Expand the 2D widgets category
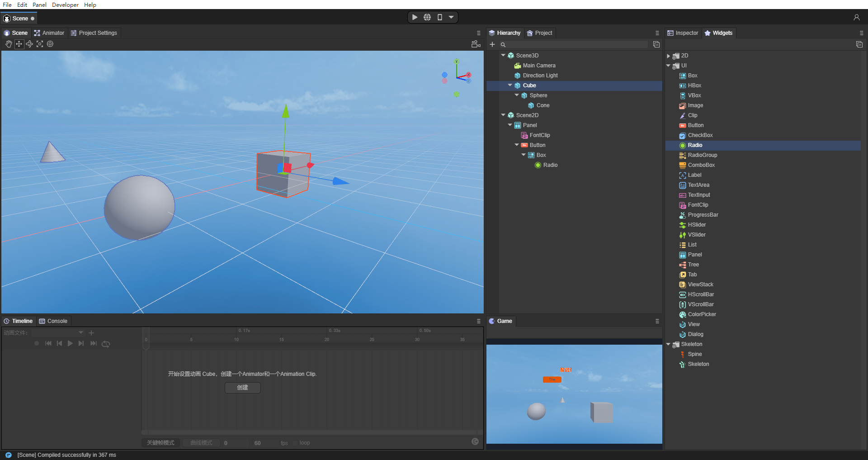This screenshot has height=460, width=868. point(668,56)
